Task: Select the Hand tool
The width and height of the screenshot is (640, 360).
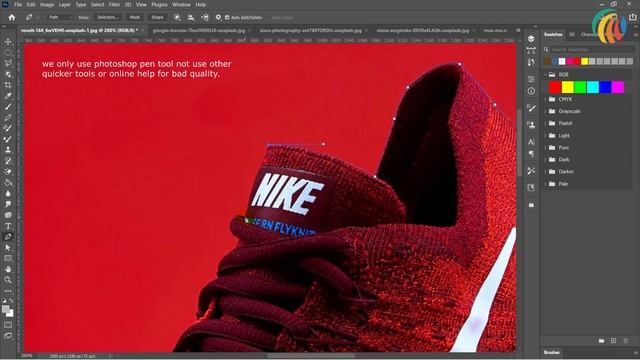Action: tap(8, 269)
